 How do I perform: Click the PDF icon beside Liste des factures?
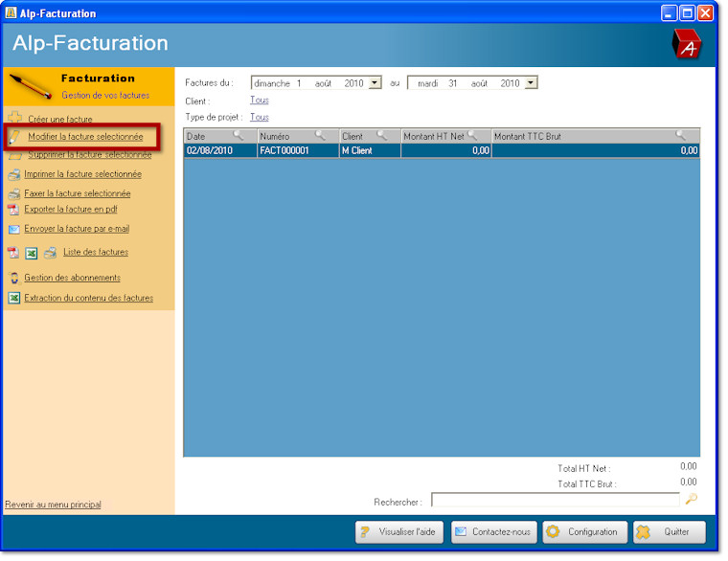(x=13, y=253)
